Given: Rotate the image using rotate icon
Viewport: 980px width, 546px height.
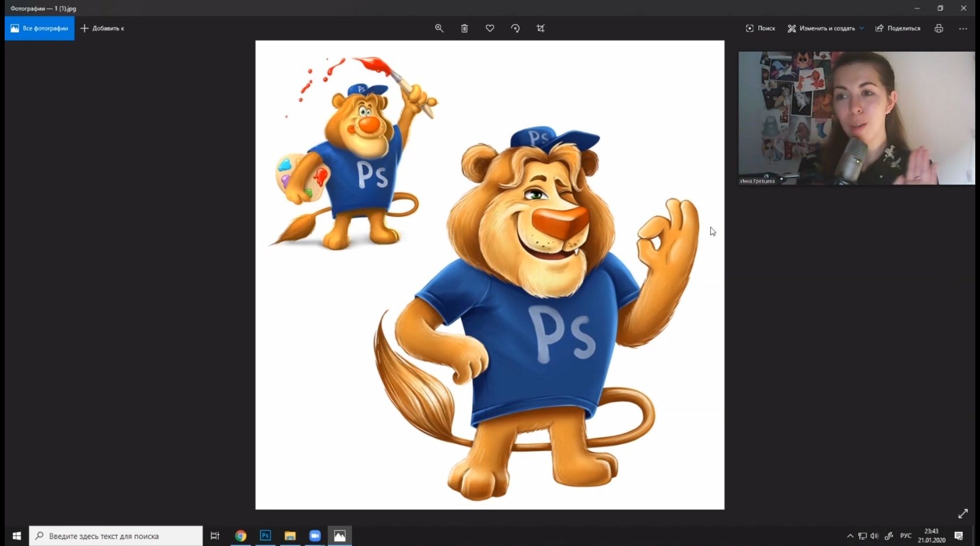Looking at the screenshot, I should point(515,28).
